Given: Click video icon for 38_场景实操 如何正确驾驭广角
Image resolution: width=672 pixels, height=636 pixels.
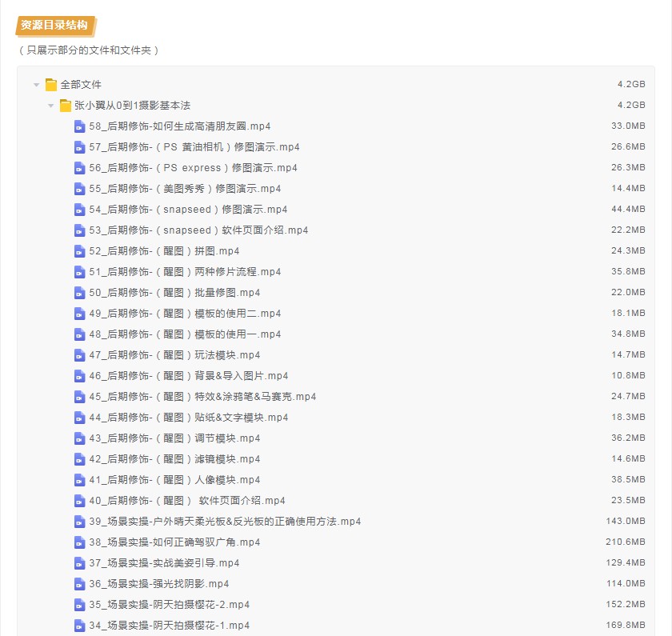Looking at the screenshot, I should 80,542.
